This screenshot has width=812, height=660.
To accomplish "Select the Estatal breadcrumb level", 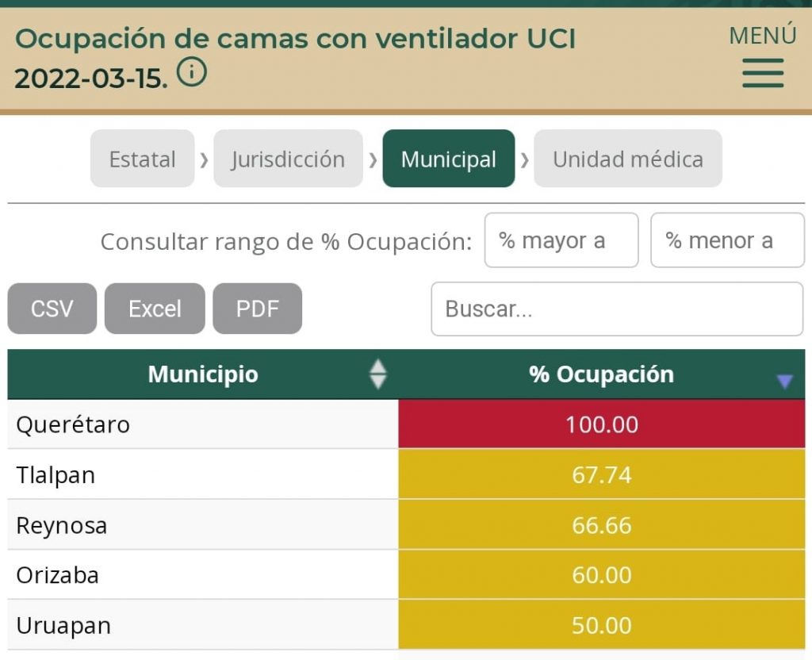I will click(x=142, y=159).
